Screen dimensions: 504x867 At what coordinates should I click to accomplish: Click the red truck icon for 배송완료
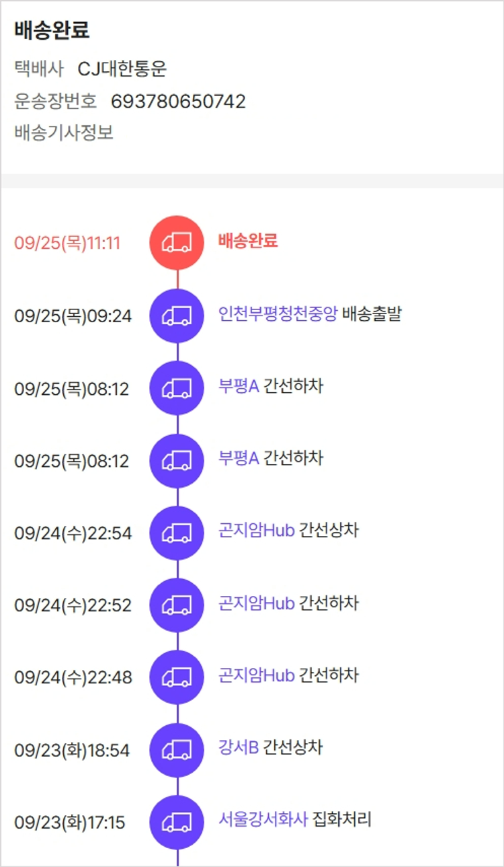(177, 243)
